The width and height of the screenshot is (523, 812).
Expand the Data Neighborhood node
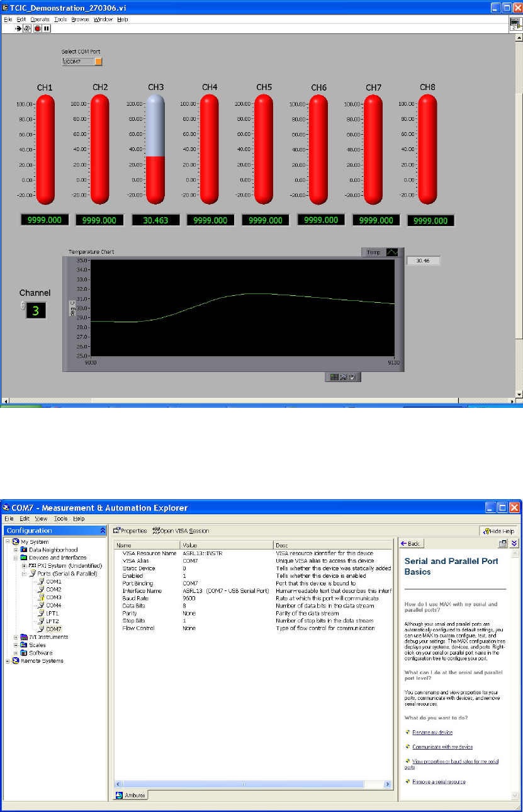coord(16,550)
